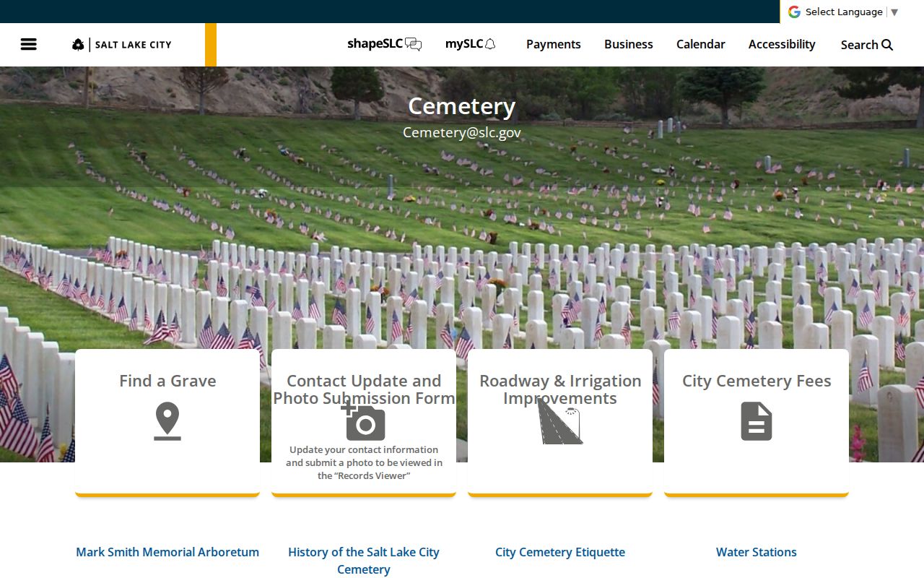Open Roadway & Irrigation Improvements title
Viewport: 924px width, 578px height.
(560, 389)
